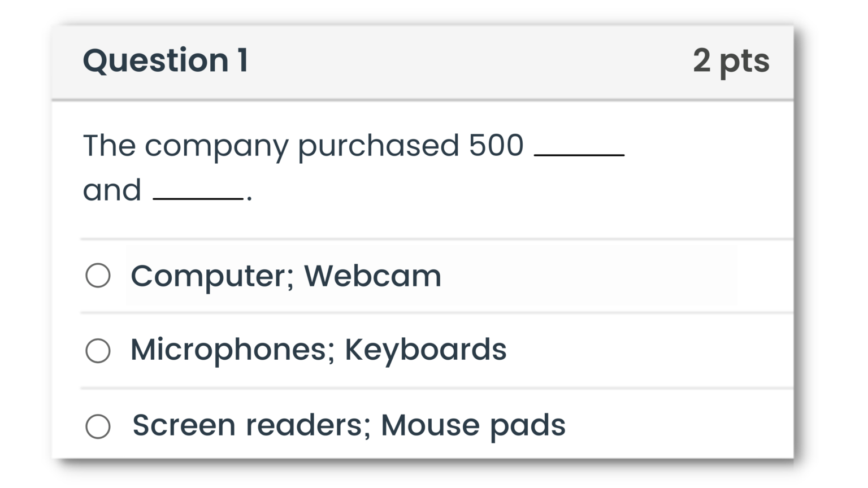Click the word "purchased" in the question
The image size is (868, 488).
point(378,146)
